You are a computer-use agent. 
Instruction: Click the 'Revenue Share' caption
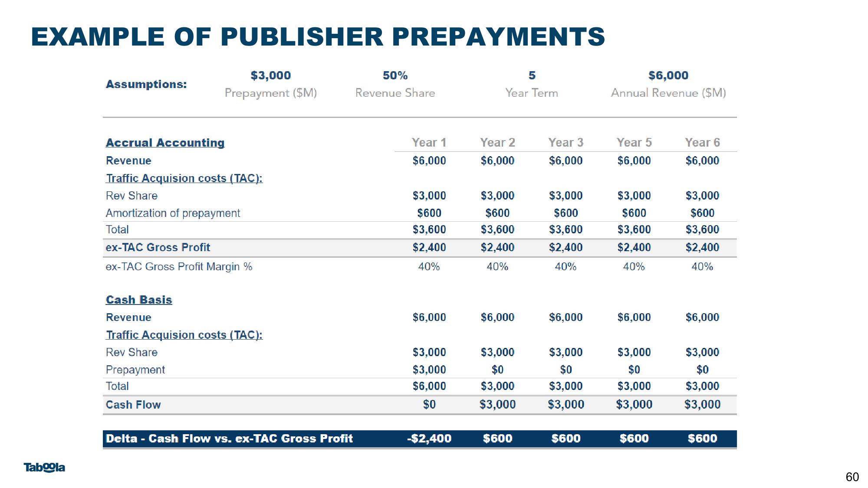[395, 93]
